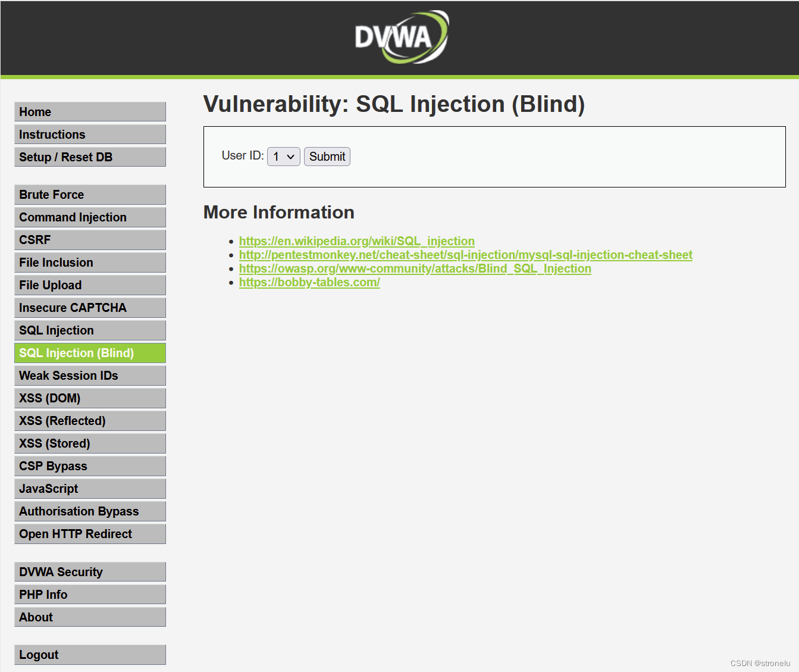
Task: Select Brute Force vulnerability
Action: click(90, 195)
